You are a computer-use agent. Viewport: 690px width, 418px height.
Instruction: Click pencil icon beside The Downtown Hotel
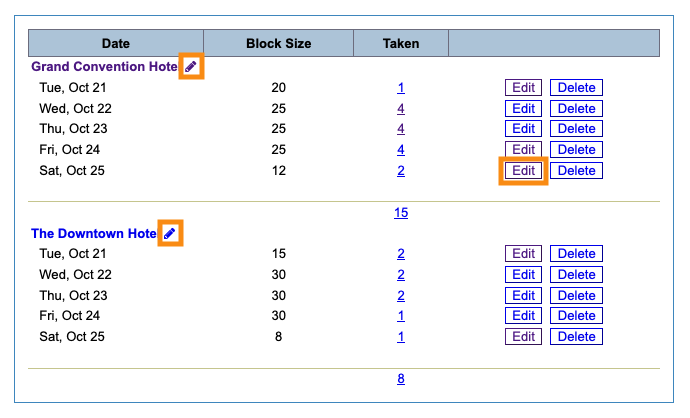[x=170, y=233]
